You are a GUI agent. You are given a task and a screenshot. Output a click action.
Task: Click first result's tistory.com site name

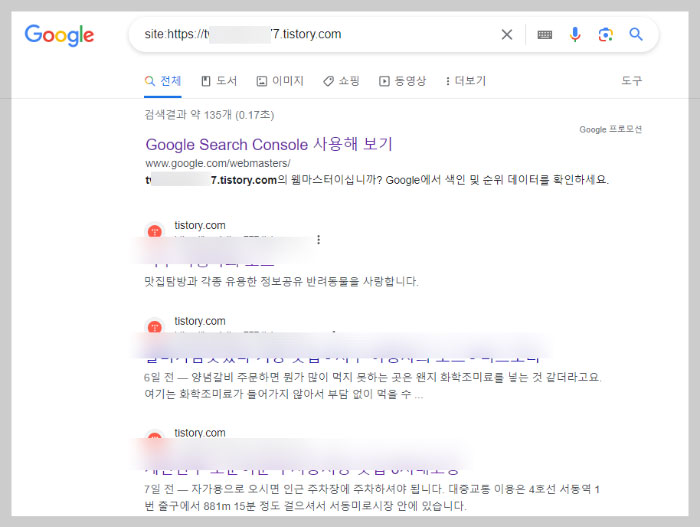(200, 225)
